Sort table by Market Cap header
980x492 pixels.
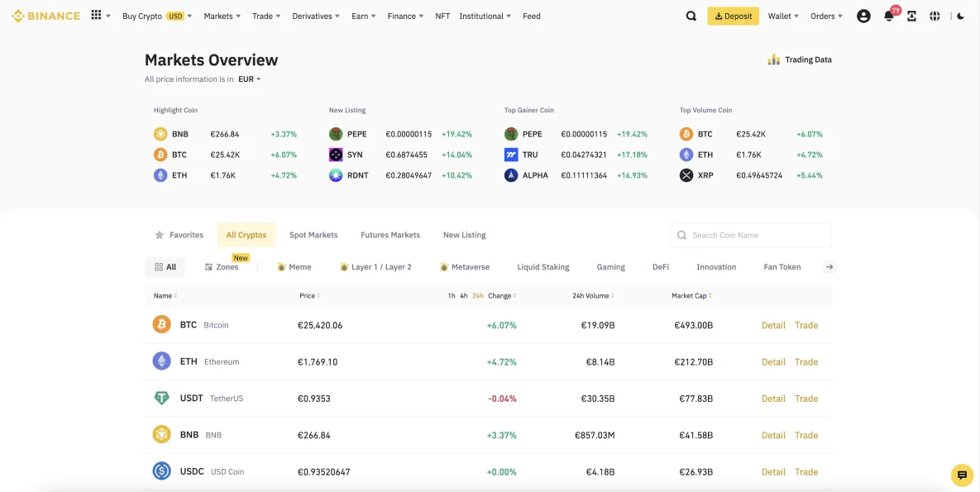click(692, 296)
